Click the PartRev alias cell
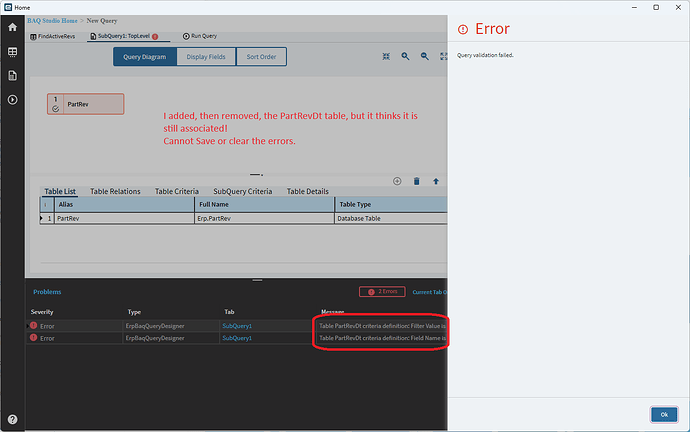The width and height of the screenshot is (690, 432). [124, 218]
